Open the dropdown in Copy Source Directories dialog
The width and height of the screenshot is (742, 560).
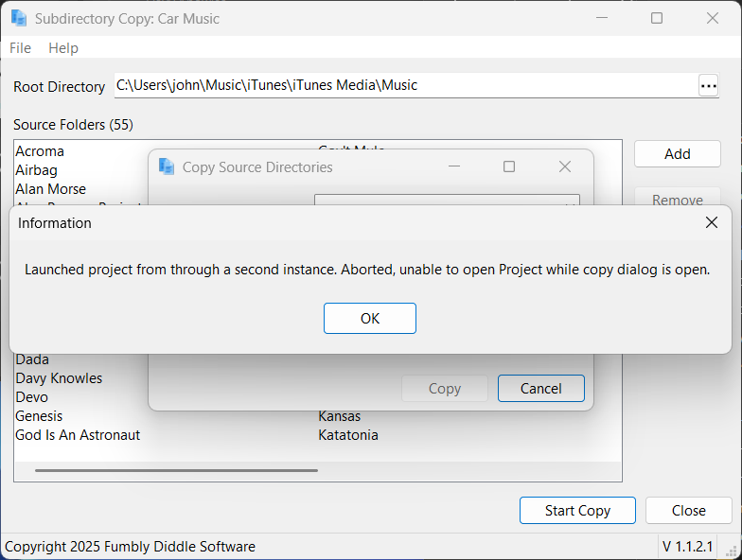447,201
